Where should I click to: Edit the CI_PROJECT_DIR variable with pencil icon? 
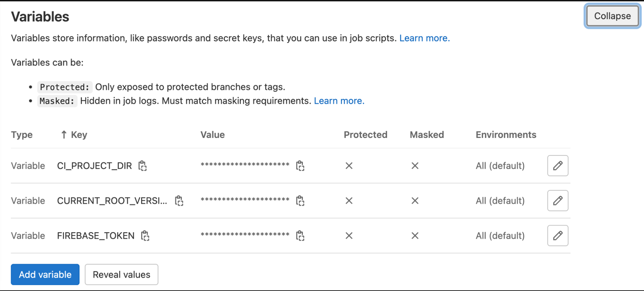tap(557, 166)
